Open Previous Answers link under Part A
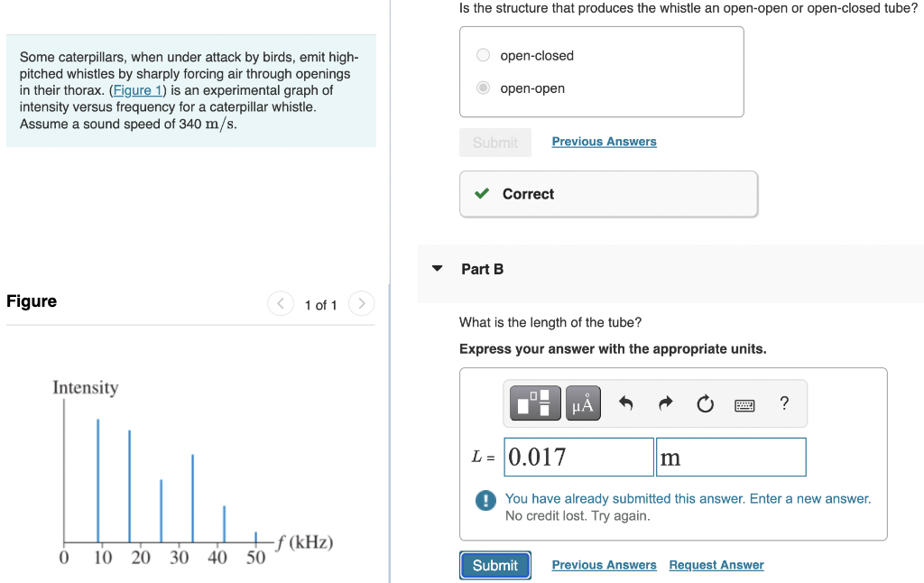Viewport: 924px width, 583px height. (x=604, y=142)
